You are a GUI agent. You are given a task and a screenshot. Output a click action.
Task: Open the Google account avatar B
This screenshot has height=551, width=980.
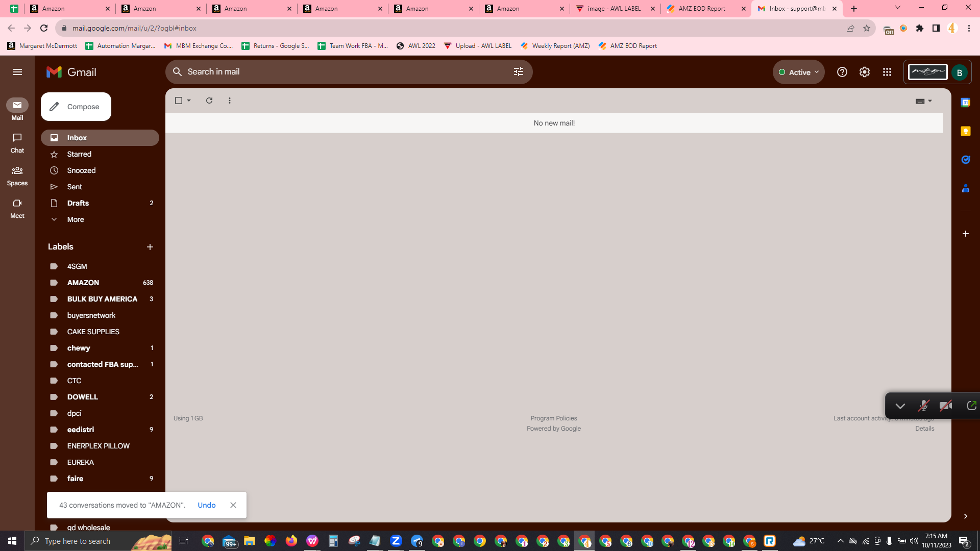tap(960, 72)
